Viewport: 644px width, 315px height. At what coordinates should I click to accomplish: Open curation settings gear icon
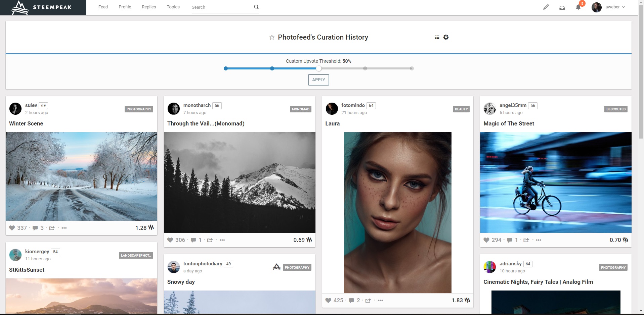[x=446, y=37]
